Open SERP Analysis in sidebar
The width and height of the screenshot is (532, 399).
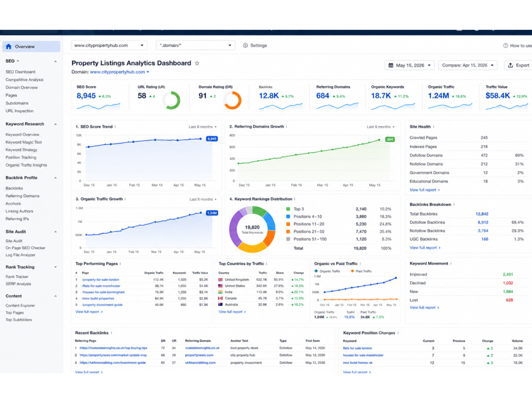point(18,284)
